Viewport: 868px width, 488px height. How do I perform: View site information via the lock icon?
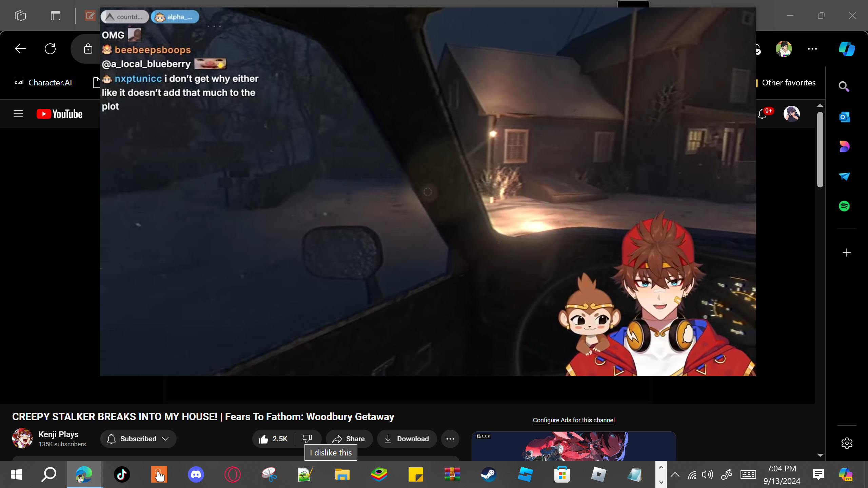[x=88, y=49]
